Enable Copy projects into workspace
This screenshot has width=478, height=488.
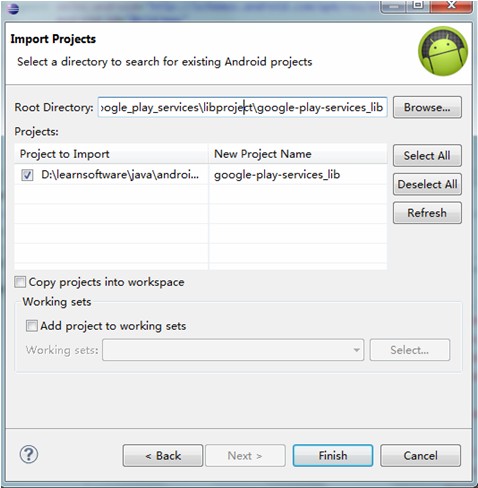tap(20, 282)
